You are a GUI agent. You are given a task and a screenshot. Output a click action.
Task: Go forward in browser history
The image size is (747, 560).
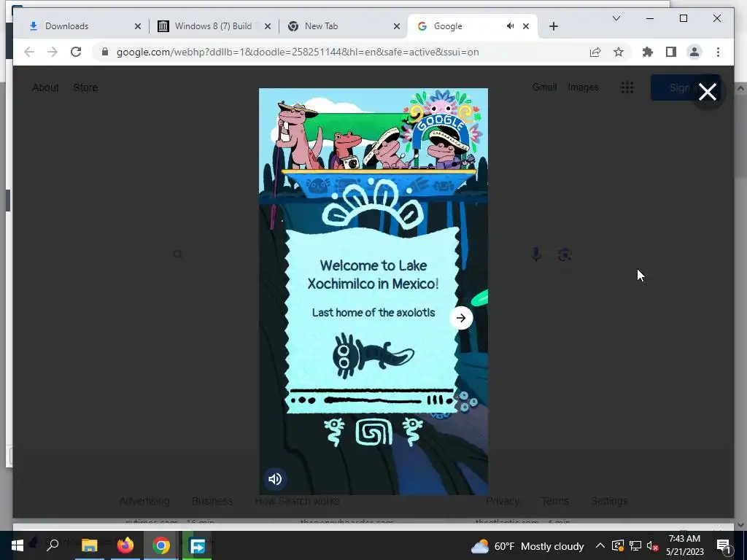coord(53,52)
